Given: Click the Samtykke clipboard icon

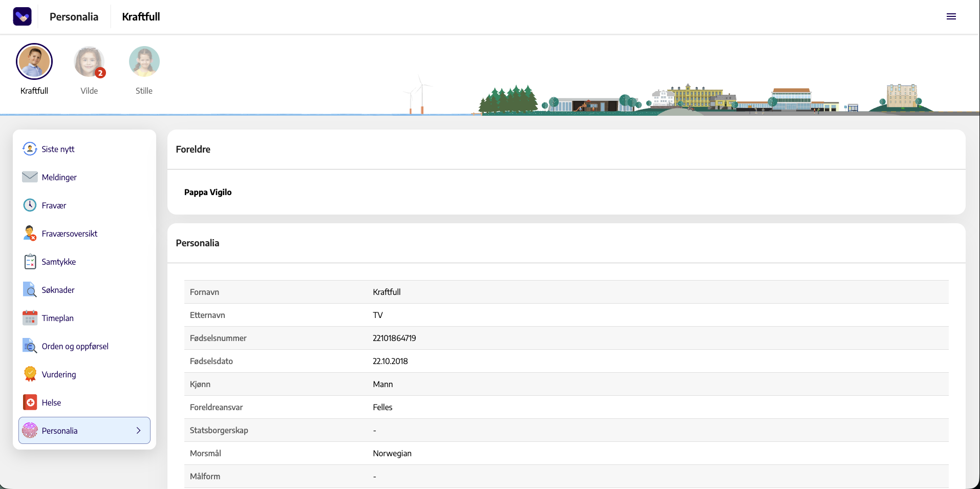Looking at the screenshot, I should (x=30, y=262).
